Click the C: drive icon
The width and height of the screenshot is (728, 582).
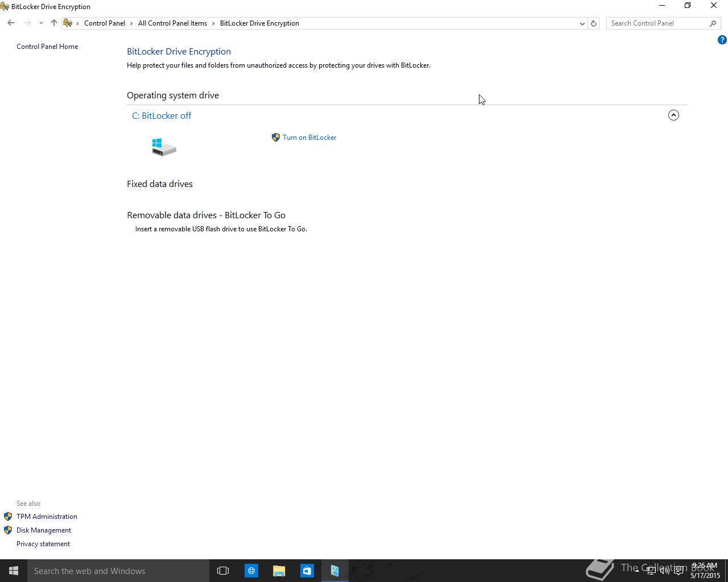coord(164,147)
